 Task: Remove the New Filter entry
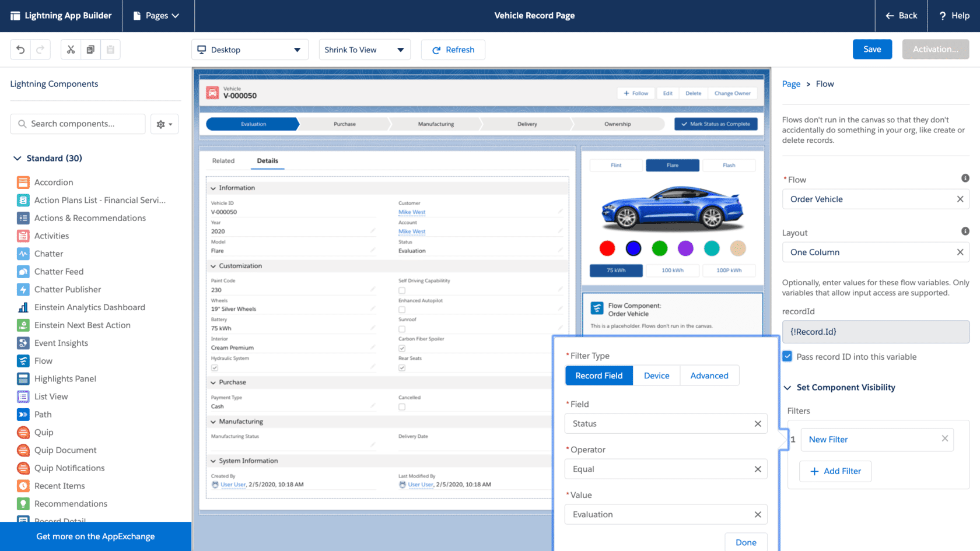[944, 439]
